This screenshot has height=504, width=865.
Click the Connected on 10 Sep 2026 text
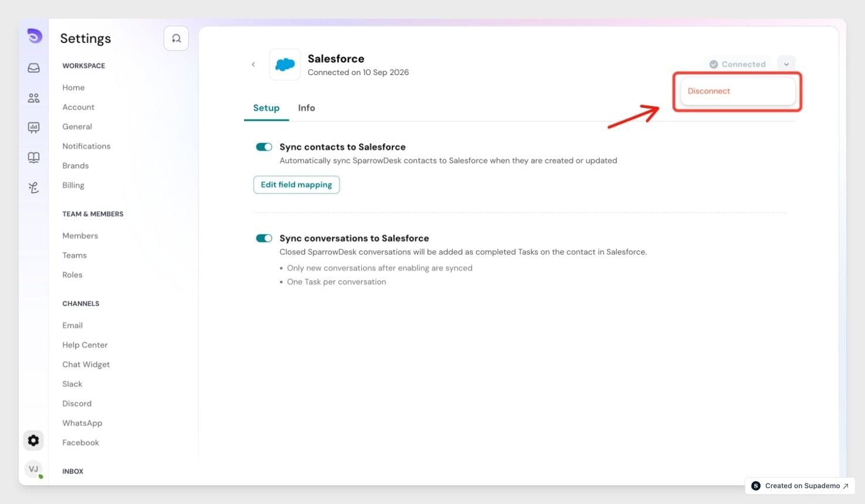tap(358, 73)
